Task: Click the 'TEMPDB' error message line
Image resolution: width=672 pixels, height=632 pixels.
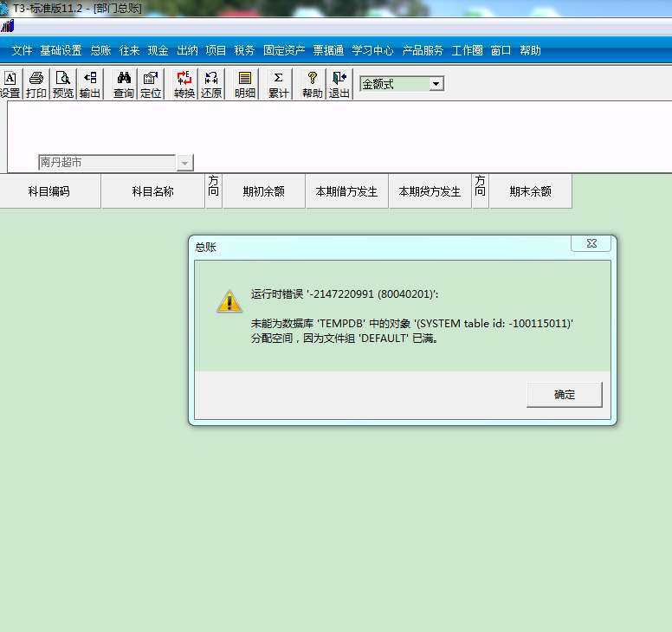Action: point(412,324)
